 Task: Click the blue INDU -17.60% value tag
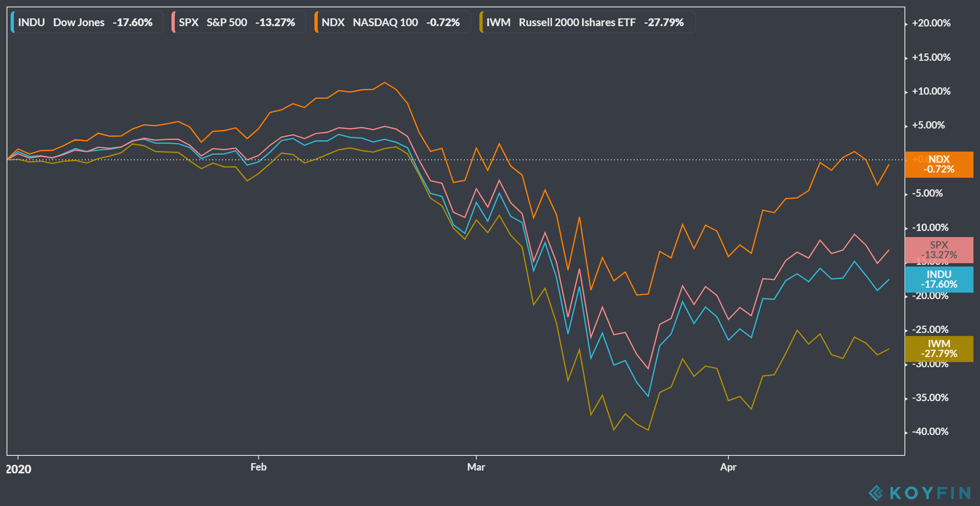click(939, 280)
